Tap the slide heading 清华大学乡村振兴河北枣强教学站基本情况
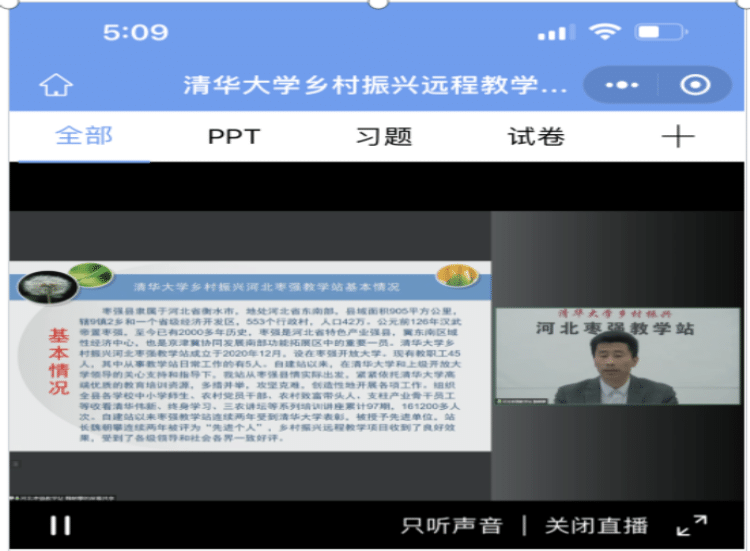Viewport: 750px width, 551px height. 266,287
